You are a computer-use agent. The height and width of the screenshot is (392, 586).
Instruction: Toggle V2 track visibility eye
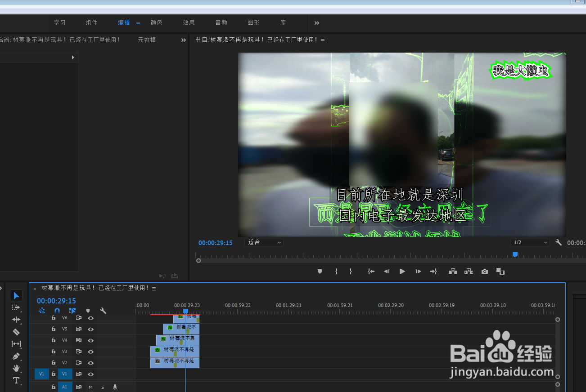pos(91,363)
